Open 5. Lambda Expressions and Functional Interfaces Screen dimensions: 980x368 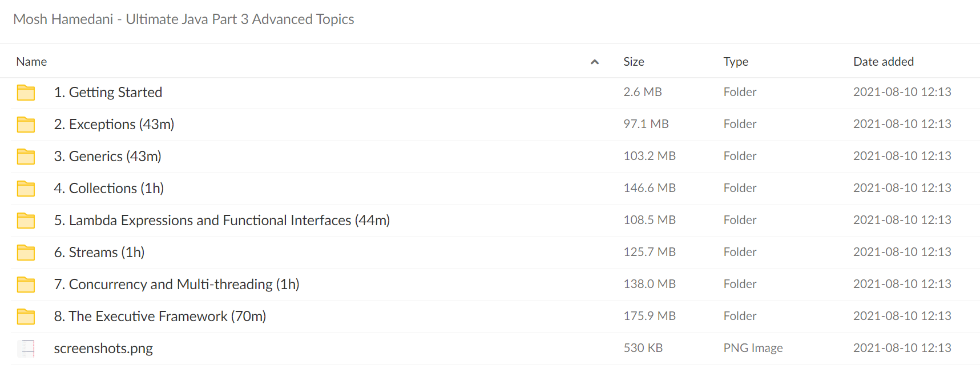click(x=222, y=220)
